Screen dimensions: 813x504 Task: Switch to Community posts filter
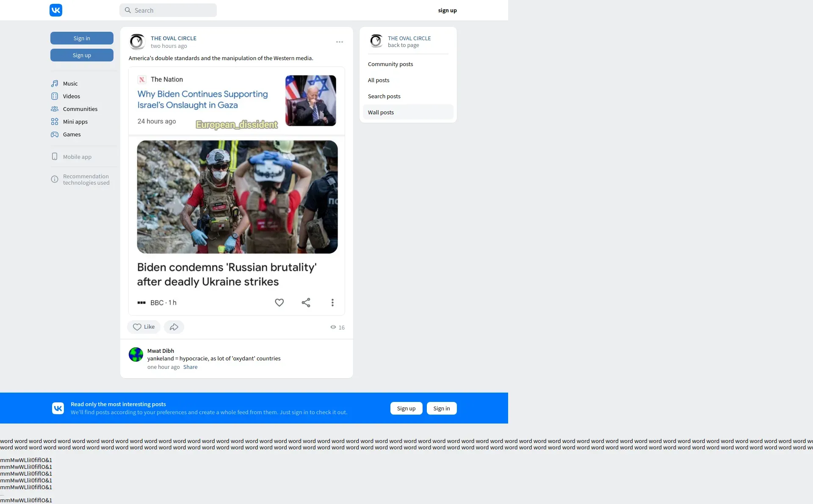click(390, 64)
